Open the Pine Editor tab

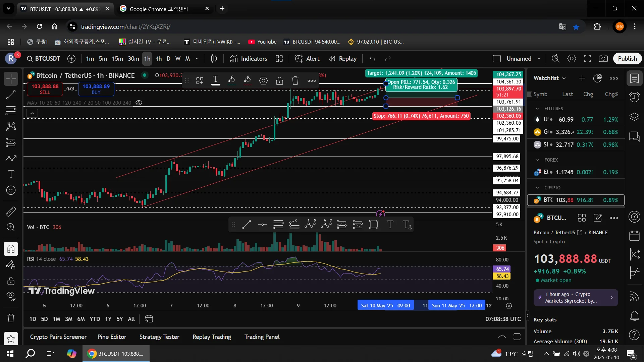click(x=112, y=337)
